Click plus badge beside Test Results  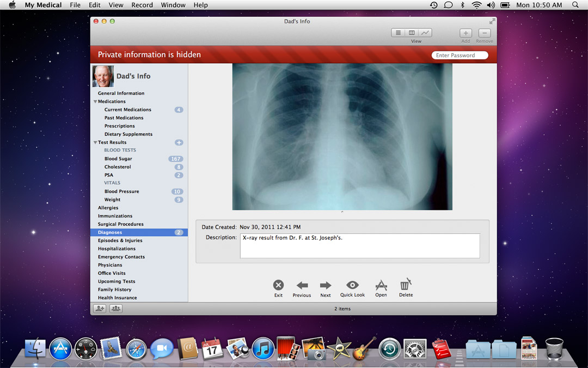(x=179, y=142)
